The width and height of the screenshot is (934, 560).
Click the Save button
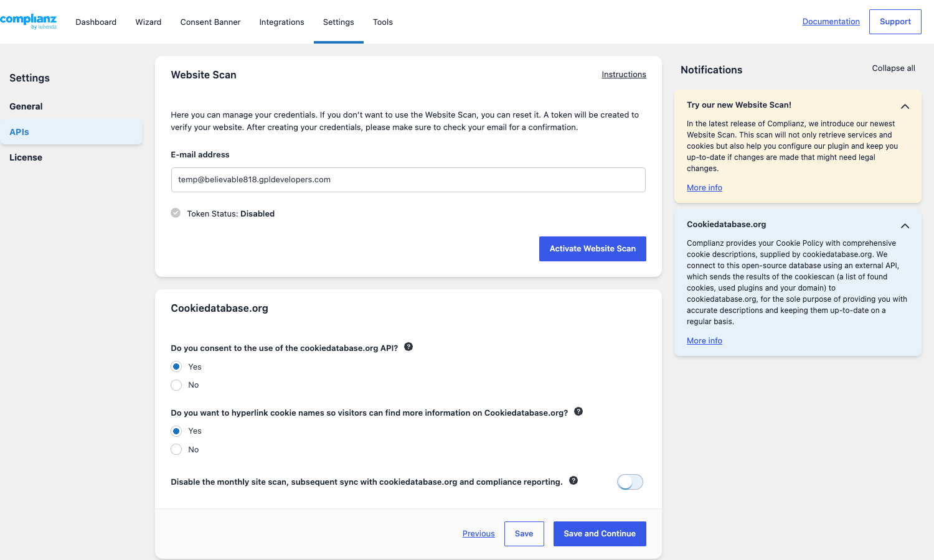pyautogui.click(x=524, y=534)
